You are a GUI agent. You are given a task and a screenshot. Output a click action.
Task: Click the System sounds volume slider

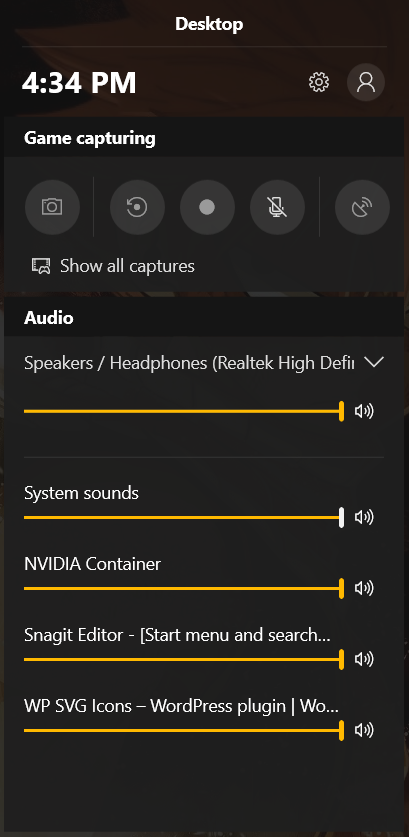[184, 517]
